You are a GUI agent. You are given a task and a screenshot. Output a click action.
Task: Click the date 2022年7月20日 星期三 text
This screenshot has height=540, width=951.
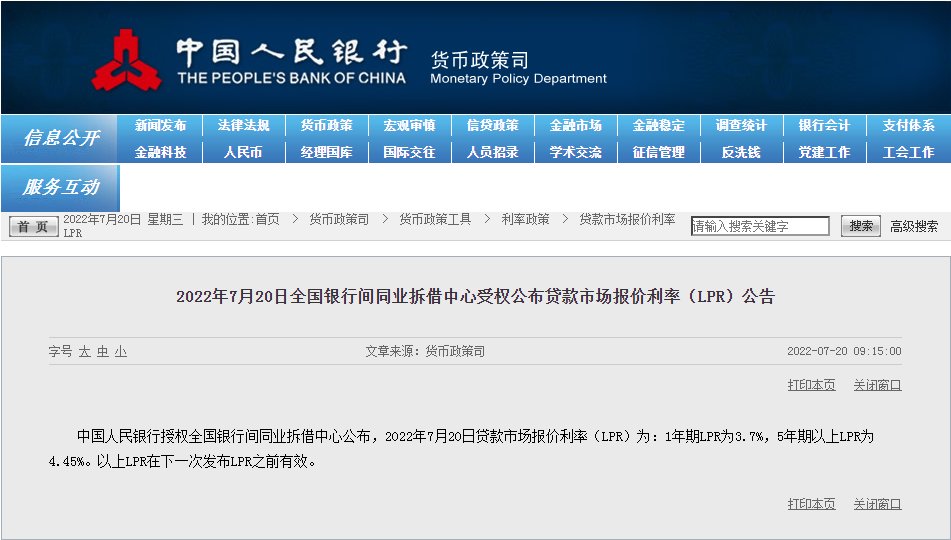(x=123, y=220)
